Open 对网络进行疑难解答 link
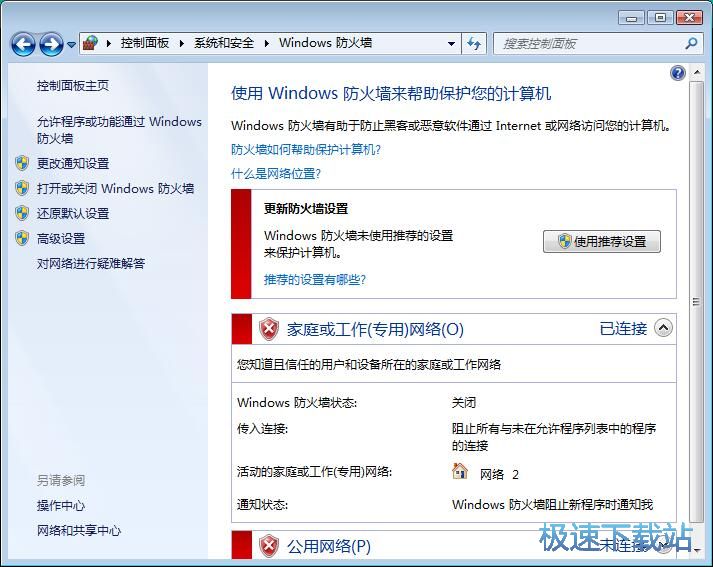This screenshot has height=567, width=713. click(91, 263)
